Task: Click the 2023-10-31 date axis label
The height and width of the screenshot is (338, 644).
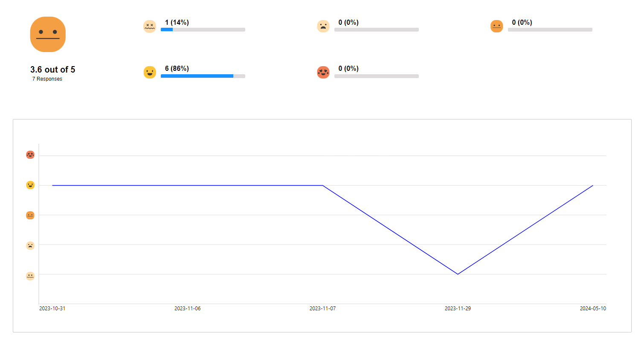Action: [52, 309]
